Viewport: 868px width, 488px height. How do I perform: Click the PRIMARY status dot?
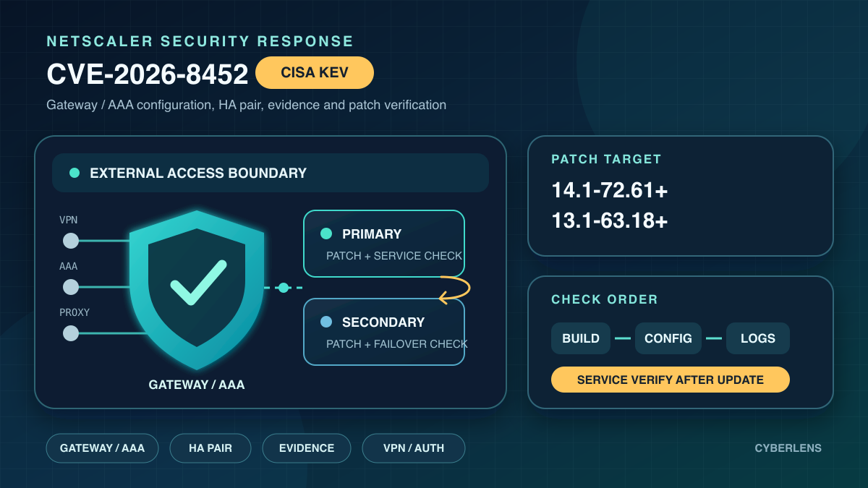pos(326,234)
